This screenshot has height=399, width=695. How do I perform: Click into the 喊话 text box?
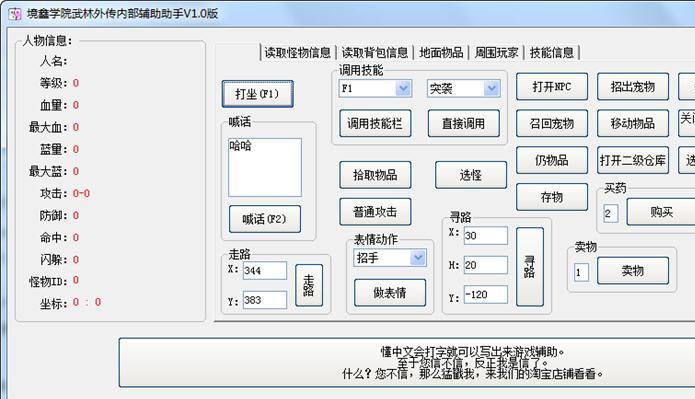[x=265, y=167]
